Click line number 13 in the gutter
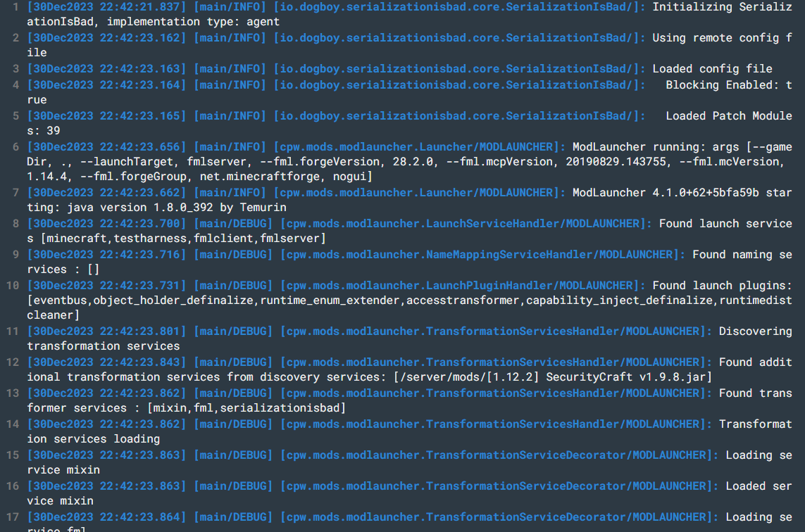This screenshot has width=805, height=532. click(13, 393)
